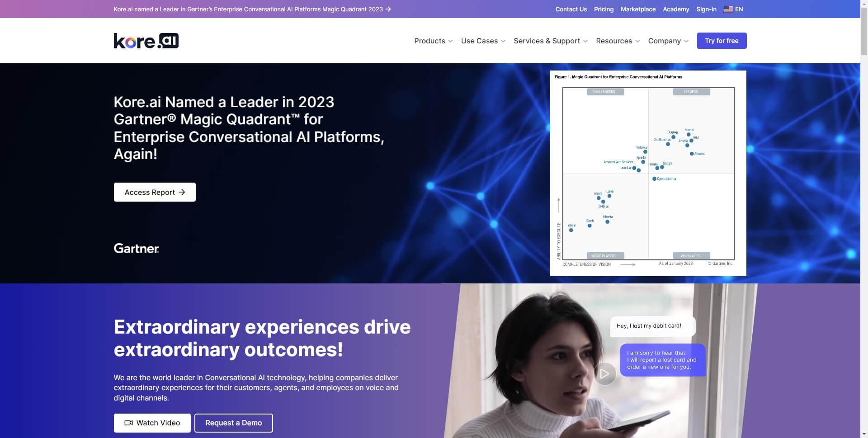Click arrow icon in top announcement banner
This screenshot has height=438, width=868.
[388, 9]
